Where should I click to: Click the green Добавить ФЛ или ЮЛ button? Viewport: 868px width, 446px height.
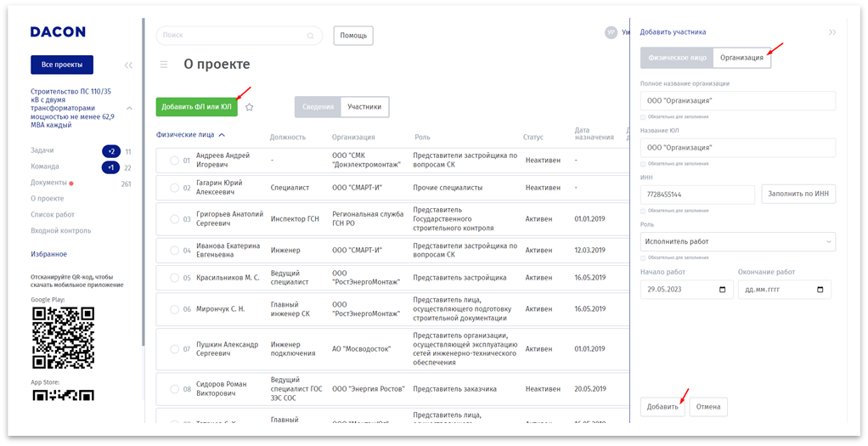click(196, 107)
